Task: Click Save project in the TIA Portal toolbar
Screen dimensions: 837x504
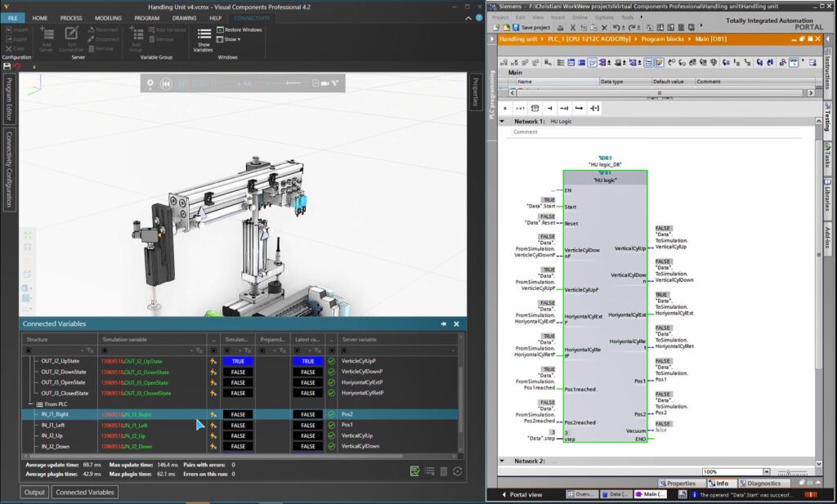Action: pyautogui.click(x=530, y=27)
